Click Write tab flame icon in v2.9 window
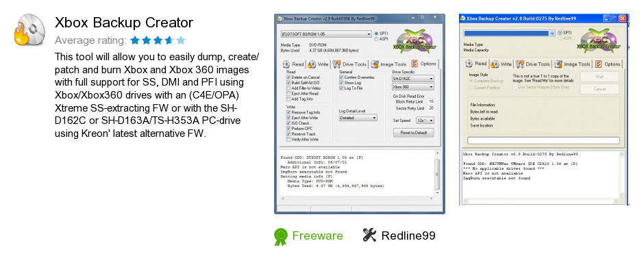This screenshot has height=267, width=644. click(312, 64)
